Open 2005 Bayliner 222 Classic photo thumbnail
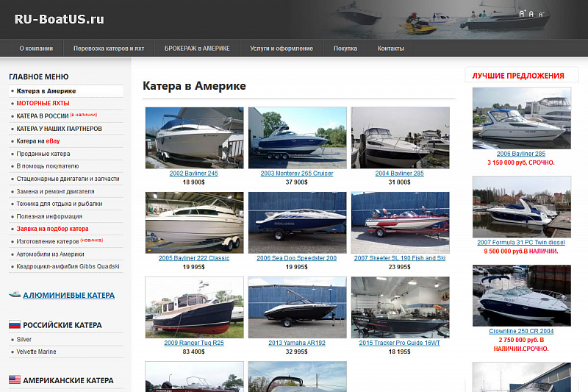 point(194,223)
